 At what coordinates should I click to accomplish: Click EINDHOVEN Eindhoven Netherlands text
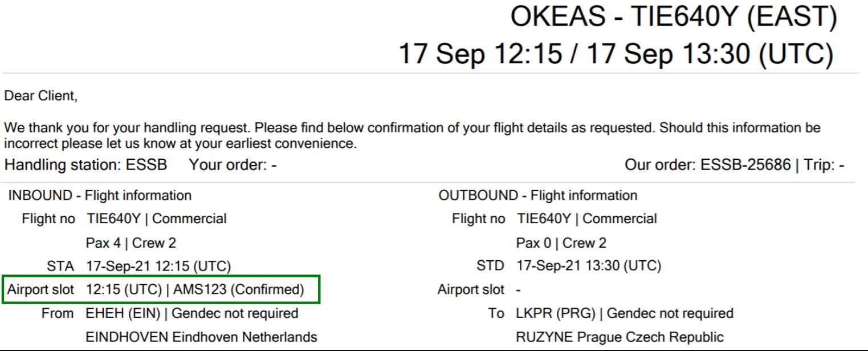coord(202,337)
